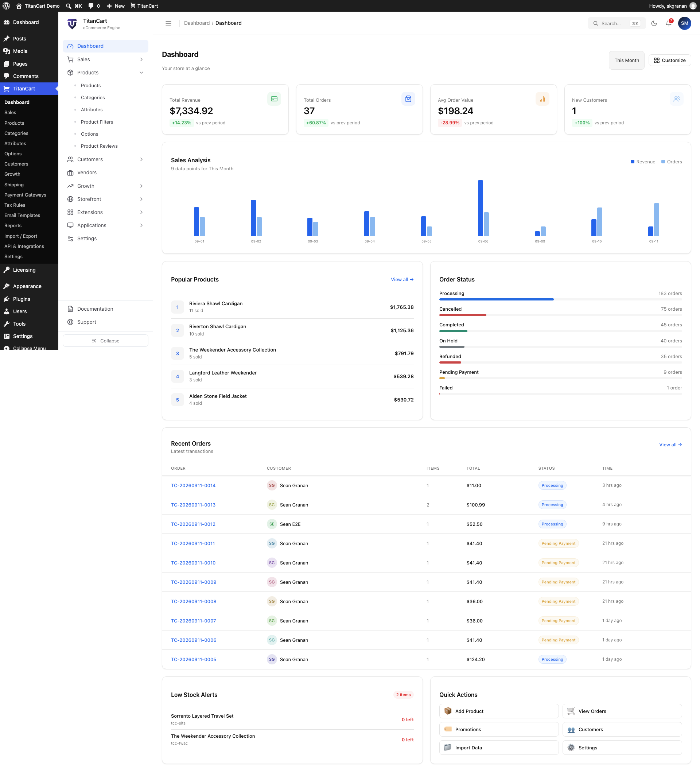Image resolution: width=700 pixels, height=780 pixels.
Task: Expand the Applications menu chevron
Action: 141,225
